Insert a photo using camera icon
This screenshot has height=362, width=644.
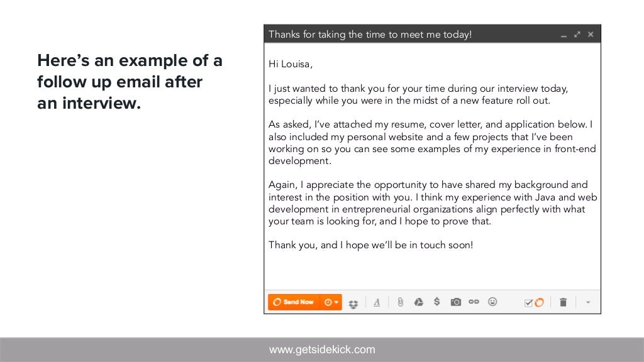[455, 302]
